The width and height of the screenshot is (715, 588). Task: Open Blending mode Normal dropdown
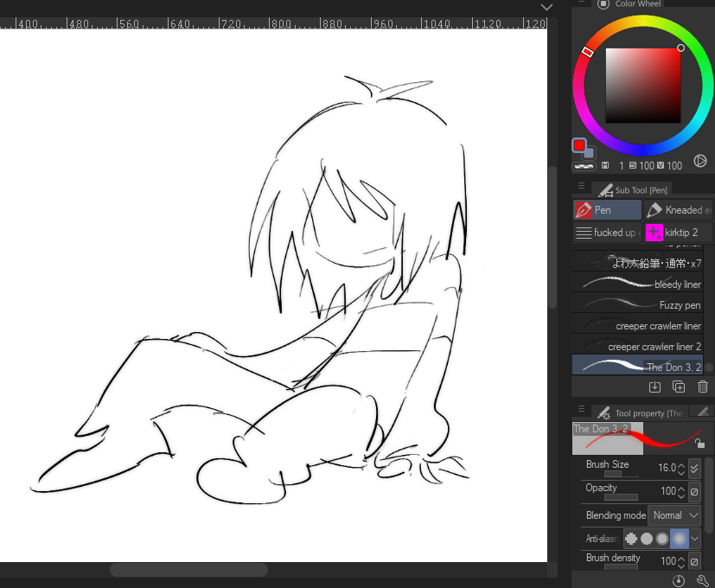674,515
